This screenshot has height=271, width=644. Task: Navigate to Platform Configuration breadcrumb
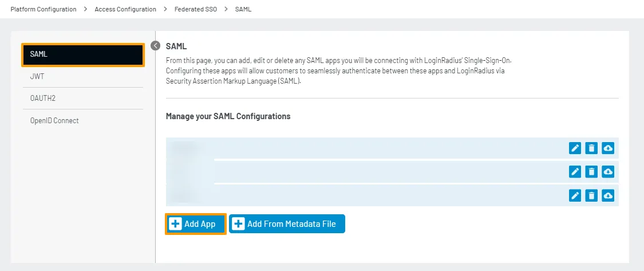click(x=44, y=9)
